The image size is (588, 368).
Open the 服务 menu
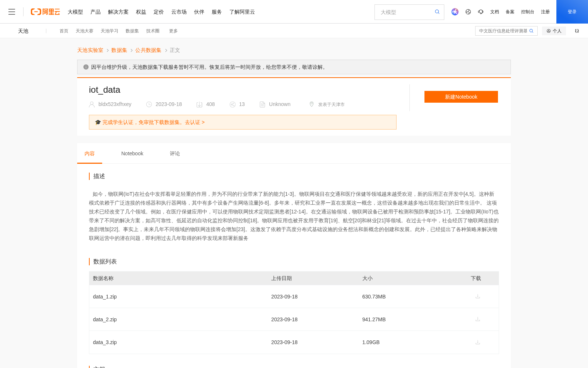pos(217,12)
